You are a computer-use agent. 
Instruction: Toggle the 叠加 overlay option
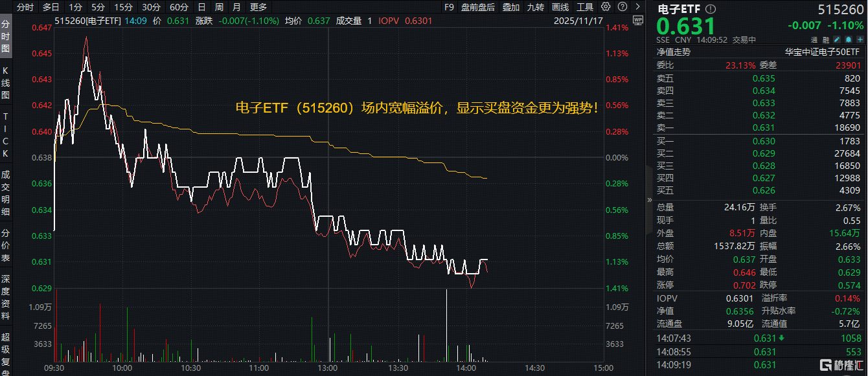point(511,7)
